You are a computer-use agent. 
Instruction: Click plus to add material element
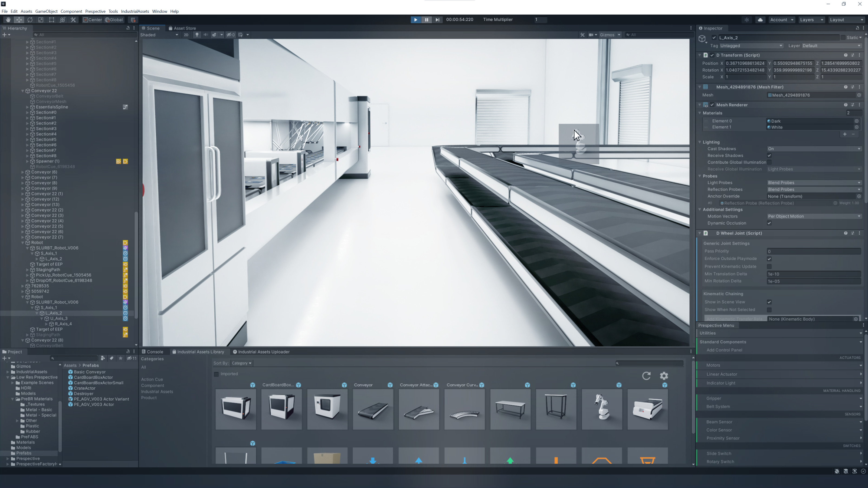845,134
